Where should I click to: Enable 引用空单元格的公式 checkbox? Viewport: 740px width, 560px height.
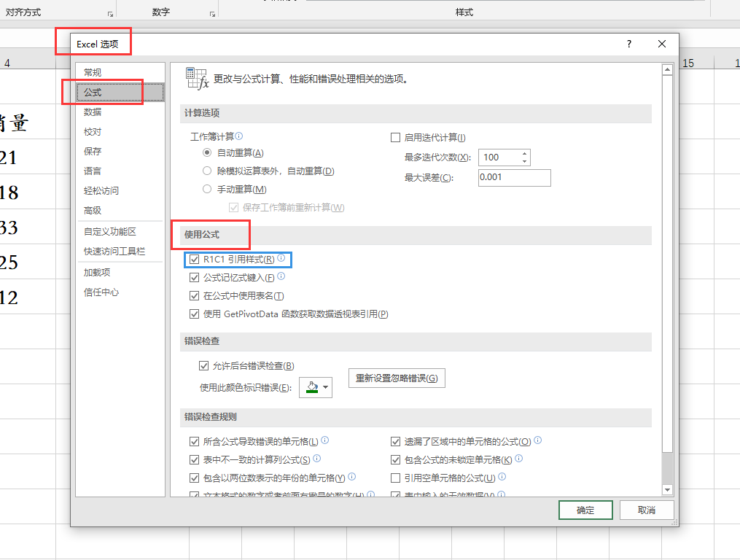395,478
